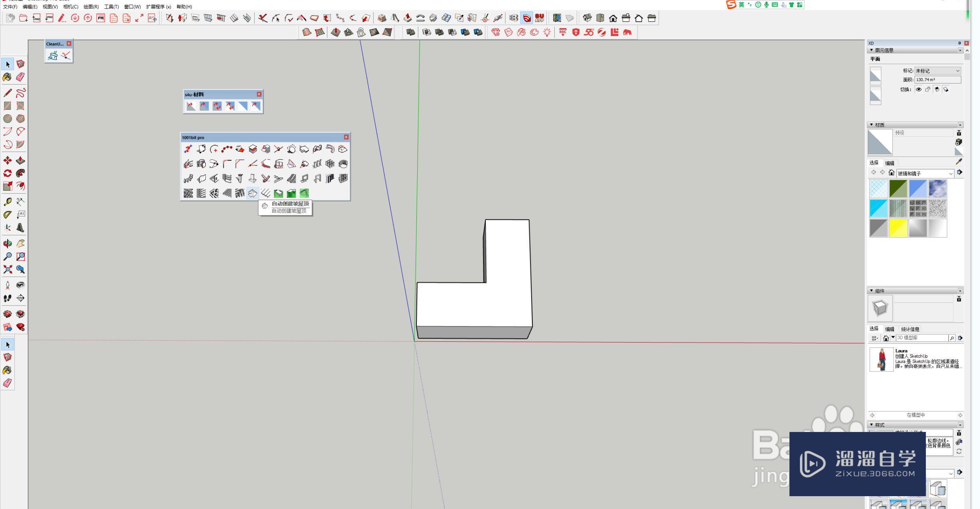This screenshot has height=509, width=980.
Task: Click the Zoom Extents tool
Action: [x=8, y=269]
